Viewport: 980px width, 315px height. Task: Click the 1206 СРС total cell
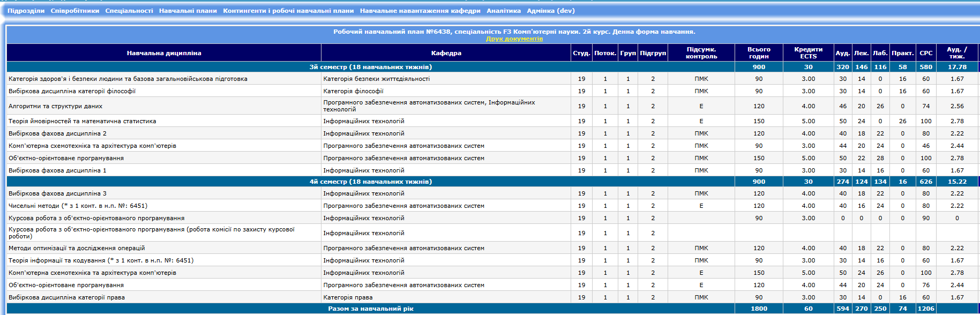tap(926, 309)
